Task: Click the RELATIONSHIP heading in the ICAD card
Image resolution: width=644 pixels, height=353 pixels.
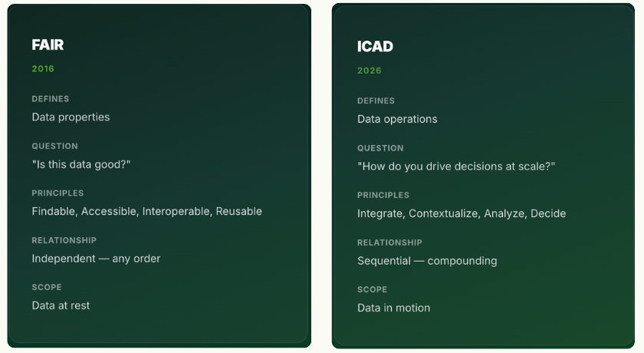Action: [x=389, y=242]
